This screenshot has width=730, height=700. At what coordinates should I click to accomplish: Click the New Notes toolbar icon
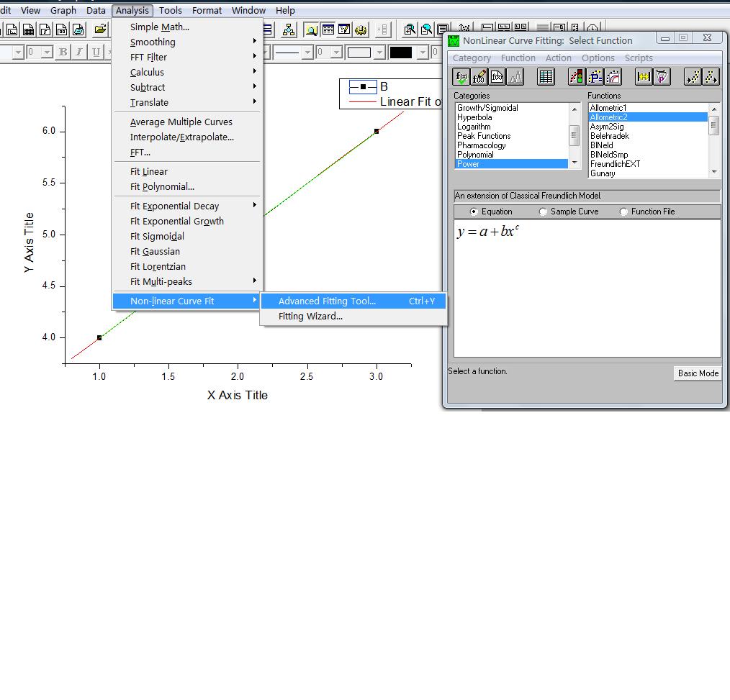pos(78,30)
